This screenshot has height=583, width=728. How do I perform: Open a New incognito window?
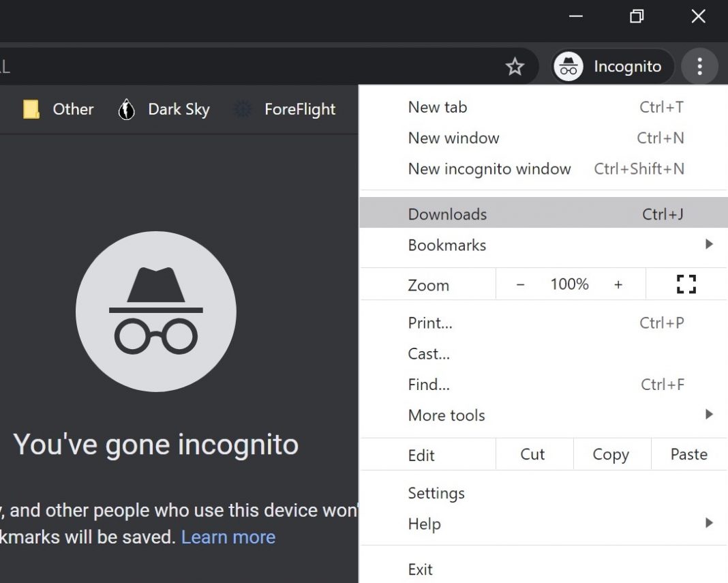coord(544,168)
